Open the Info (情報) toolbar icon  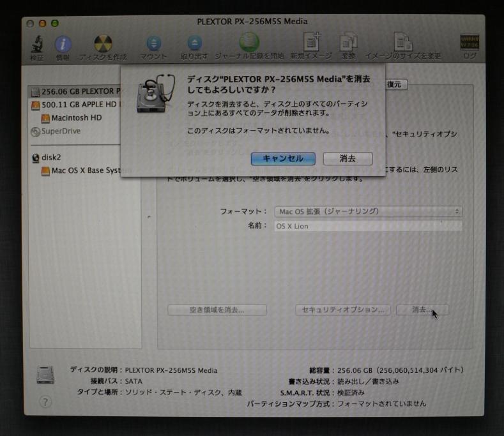coord(63,44)
